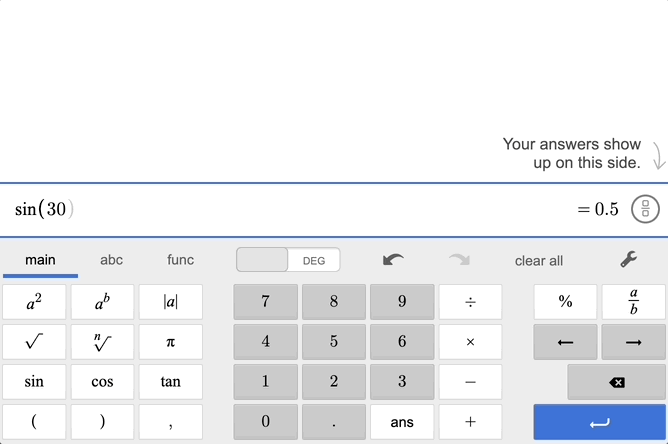668x444 pixels.
Task: Click the redo arrow icon
Action: click(x=459, y=260)
